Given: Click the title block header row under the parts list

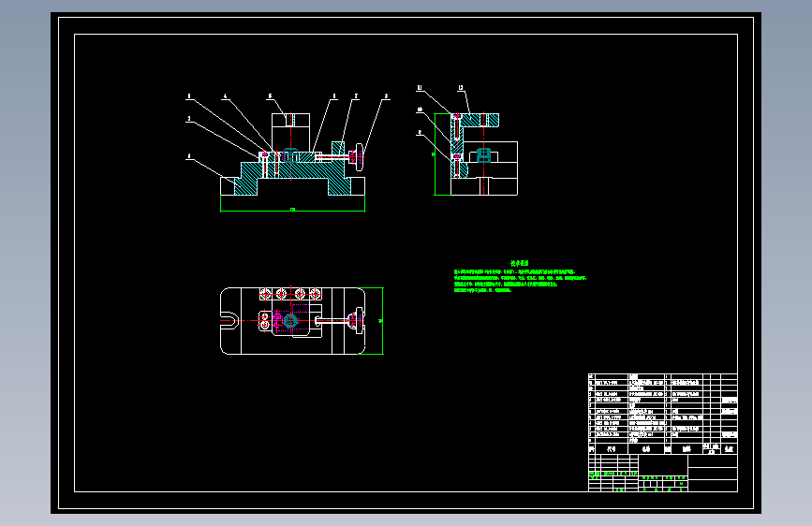Looking at the screenshot, I should pyautogui.click(x=663, y=449).
